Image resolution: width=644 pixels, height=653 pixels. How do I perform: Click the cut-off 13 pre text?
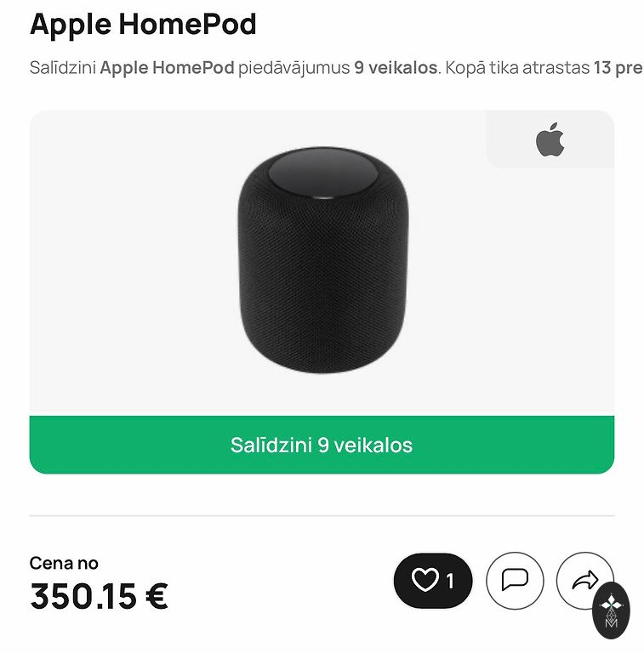click(x=618, y=68)
